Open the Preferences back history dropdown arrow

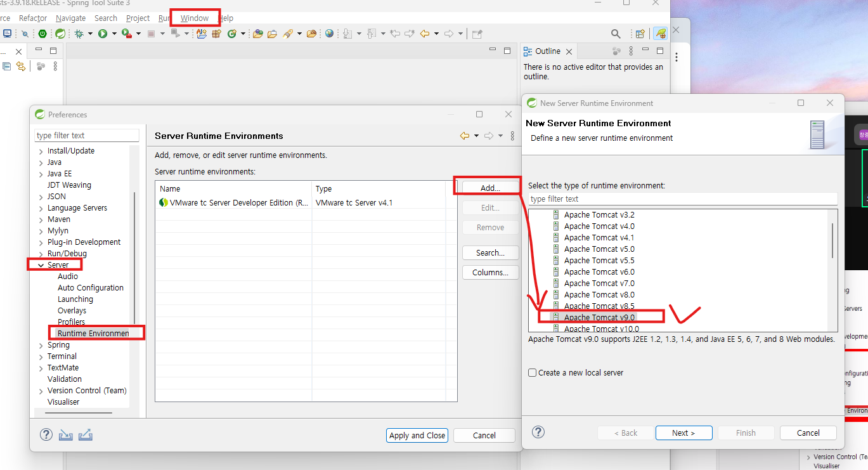(476, 136)
